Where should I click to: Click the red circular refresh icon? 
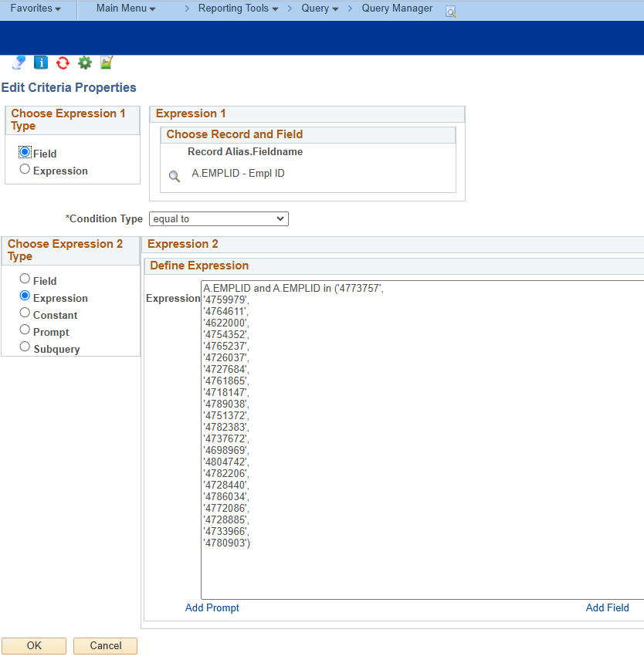tap(63, 63)
